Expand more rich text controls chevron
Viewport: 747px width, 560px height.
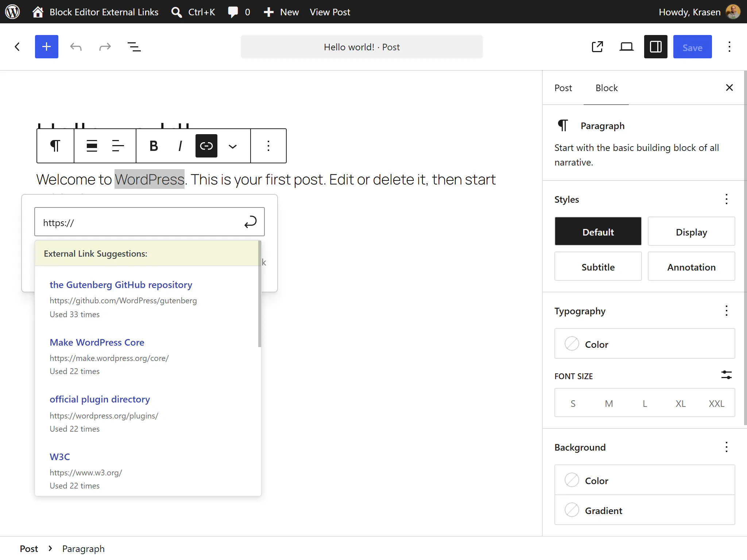(x=233, y=146)
